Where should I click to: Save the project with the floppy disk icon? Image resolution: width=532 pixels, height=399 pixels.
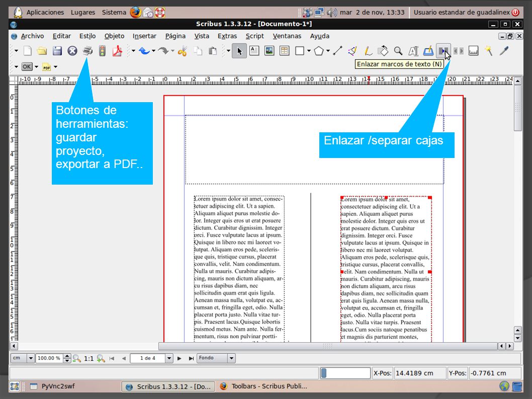pyautogui.click(x=57, y=51)
